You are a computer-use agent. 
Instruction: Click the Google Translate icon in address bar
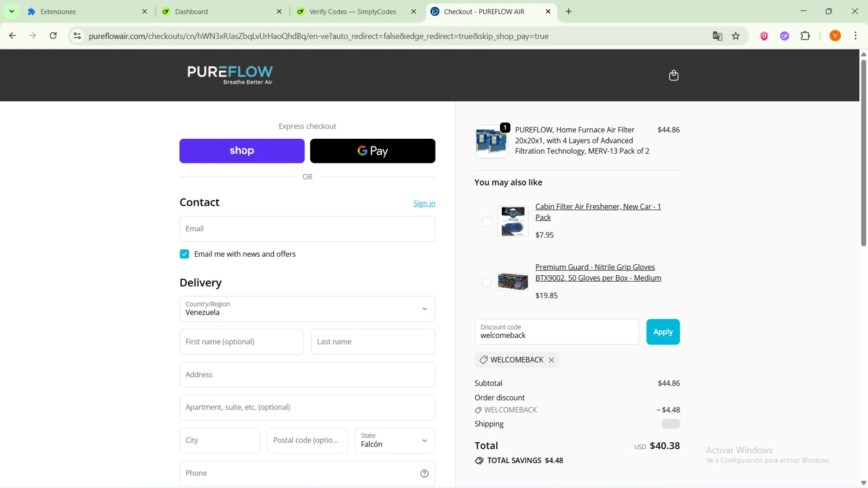pyautogui.click(x=718, y=36)
